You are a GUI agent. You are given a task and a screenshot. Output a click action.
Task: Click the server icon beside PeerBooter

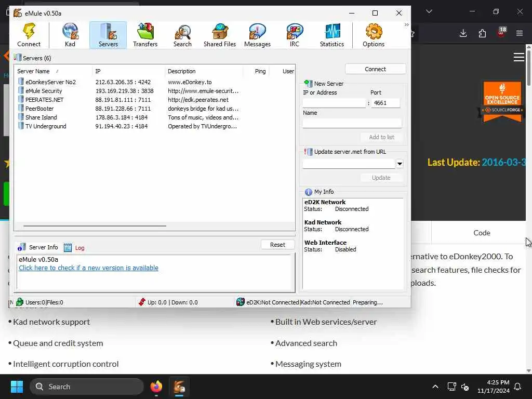[21, 108]
